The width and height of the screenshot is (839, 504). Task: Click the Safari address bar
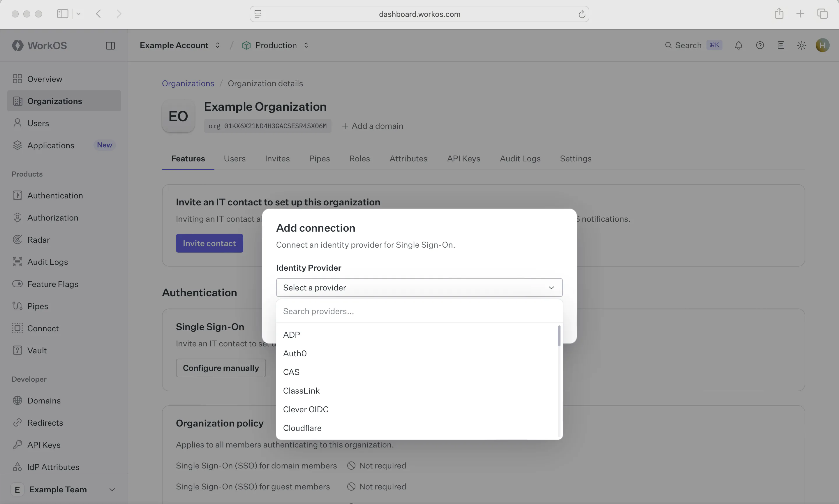[419, 14]
